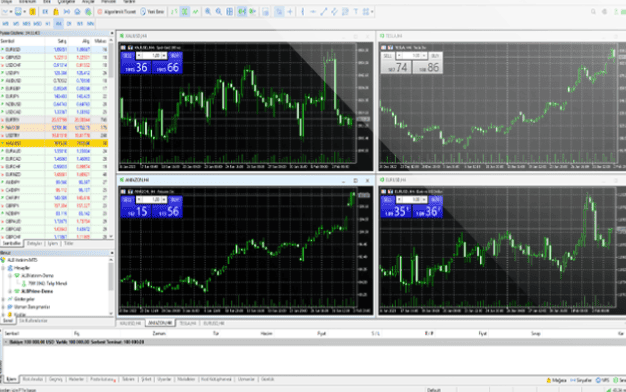Increase volume on the AMAZON trade panel
This screenshot has height=392, width=626.
tap(164, 199)
